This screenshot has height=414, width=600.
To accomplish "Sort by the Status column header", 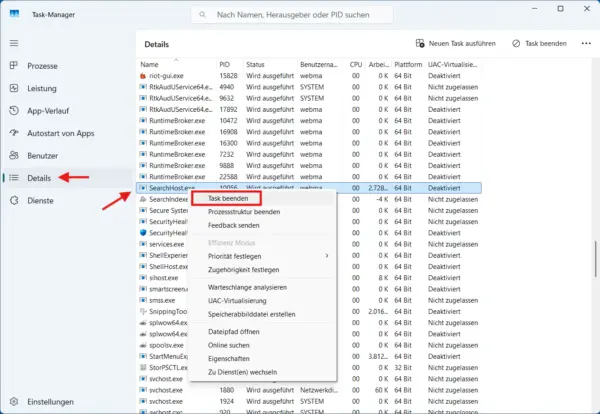I will pos(270,64).
